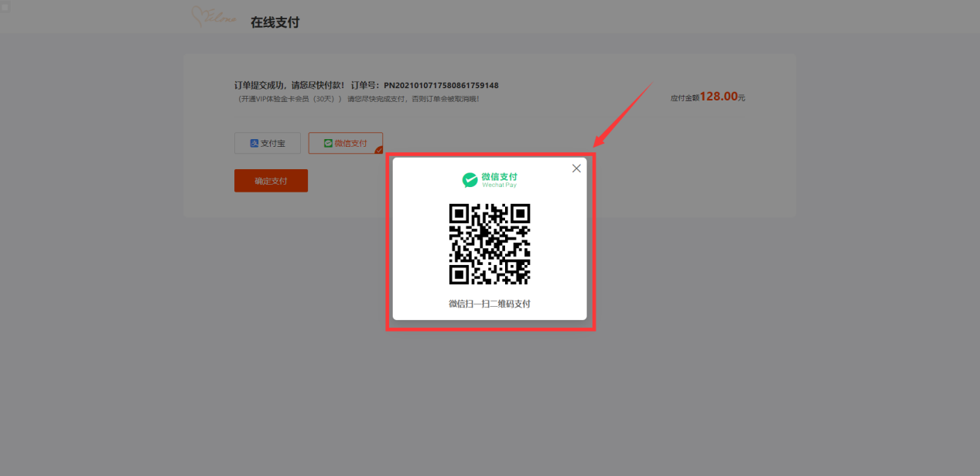Select the 微信支付 payment option
This screenshot has height=476, width=980.
point(346,143)
